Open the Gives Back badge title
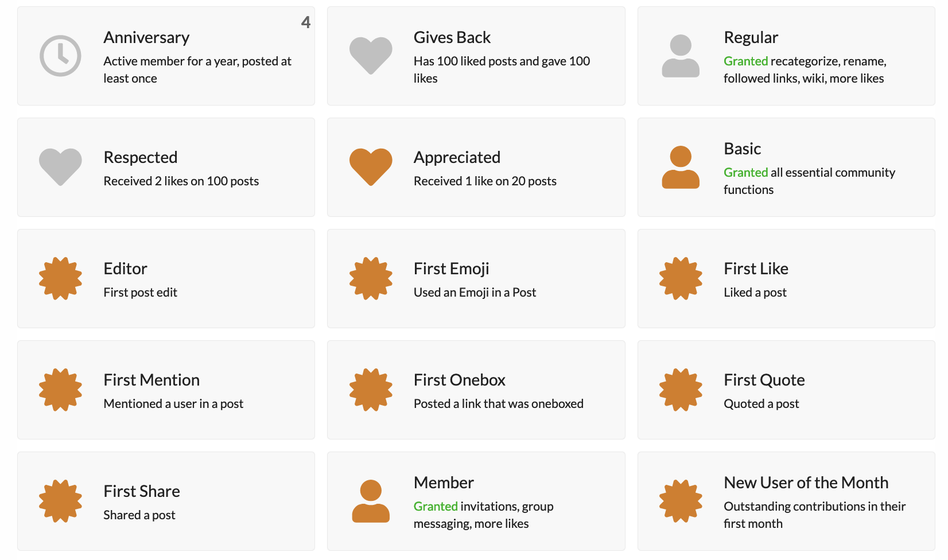Screen dimensions: 948x560 pyautogui.click(x=452, y=37)
